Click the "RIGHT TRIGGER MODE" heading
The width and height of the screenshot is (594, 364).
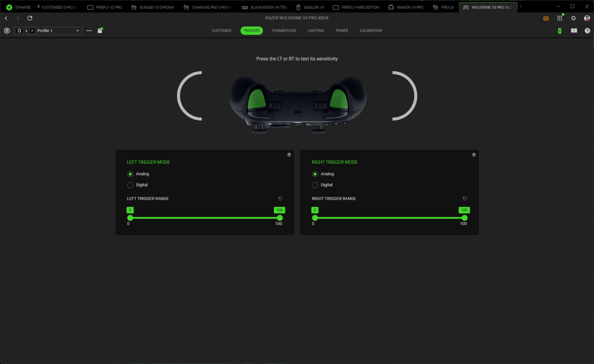[x=335, y=162]
